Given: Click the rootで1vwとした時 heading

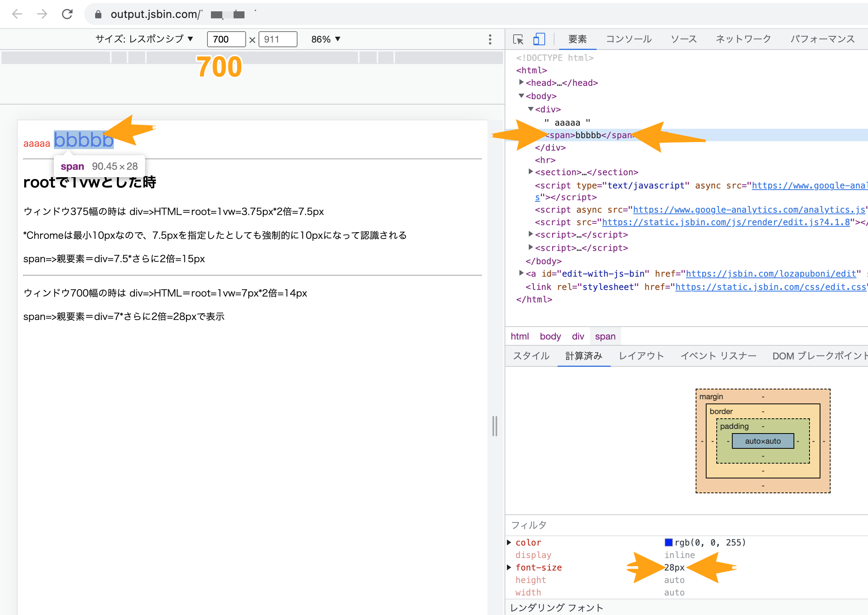Looking at the screenshot, I should [x=90, y=183].
